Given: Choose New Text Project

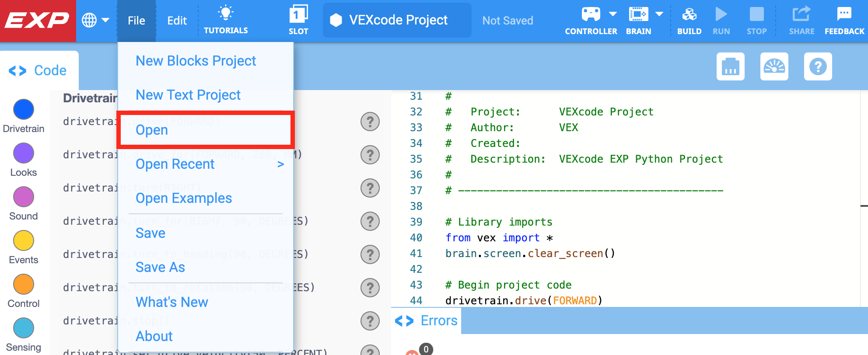Looking at the screenshot, I should (x=188, y=95).
